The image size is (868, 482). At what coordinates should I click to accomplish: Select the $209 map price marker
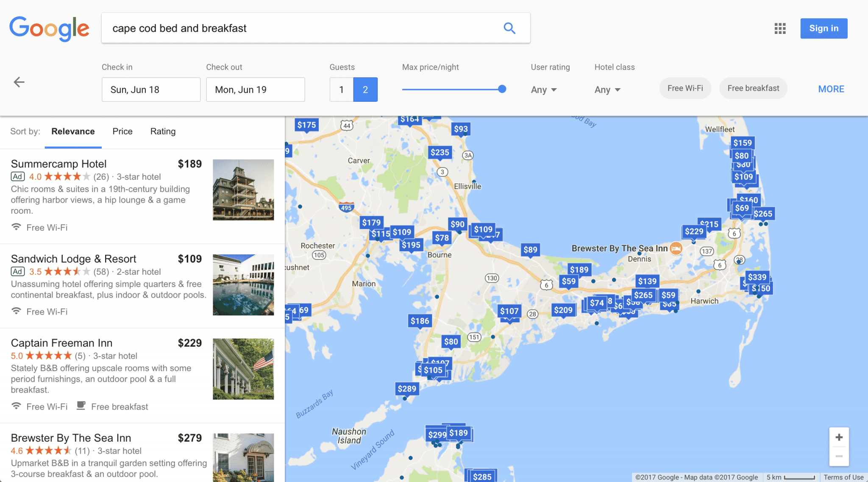[563, 310]
